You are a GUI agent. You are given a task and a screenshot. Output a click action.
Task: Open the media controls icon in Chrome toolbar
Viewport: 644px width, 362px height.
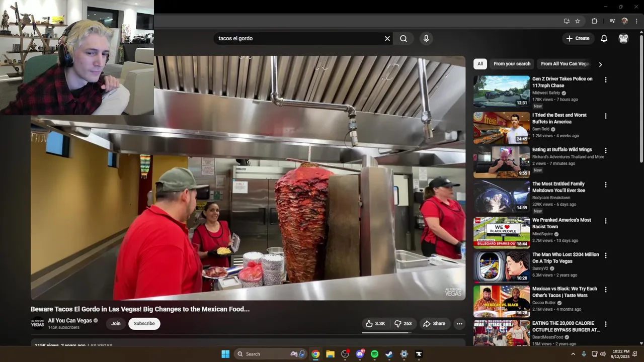[612, 21]
